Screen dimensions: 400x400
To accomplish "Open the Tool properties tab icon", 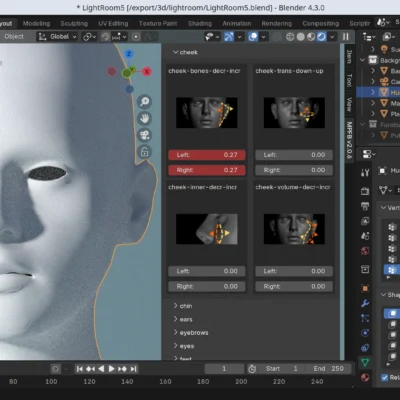I will pyautogui.click(x=365, y=172).
